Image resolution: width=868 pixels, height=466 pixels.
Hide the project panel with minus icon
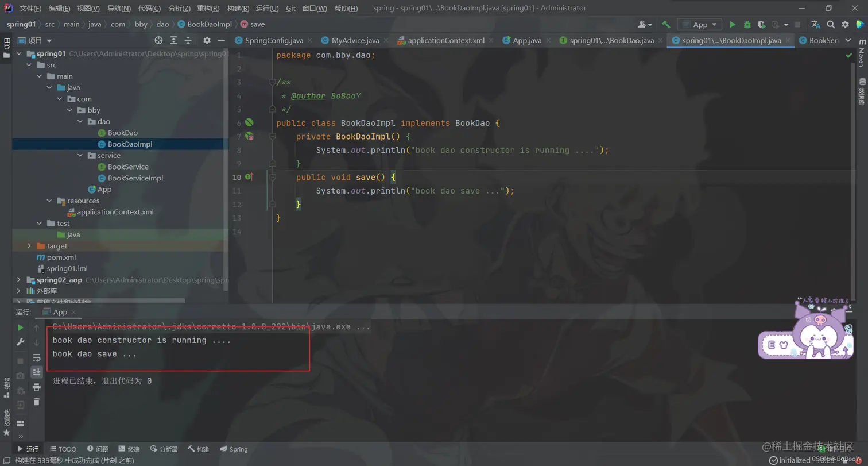[222, 40]
